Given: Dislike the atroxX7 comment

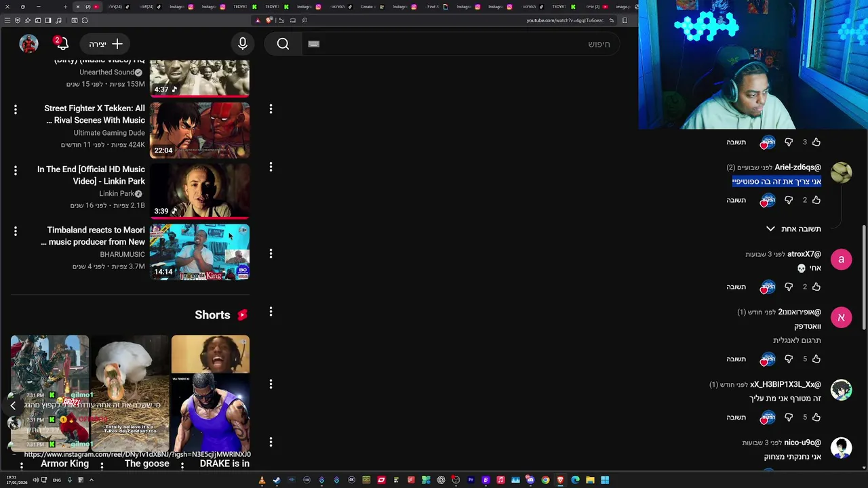Looking at the screenshot, I should coord(789,287).
